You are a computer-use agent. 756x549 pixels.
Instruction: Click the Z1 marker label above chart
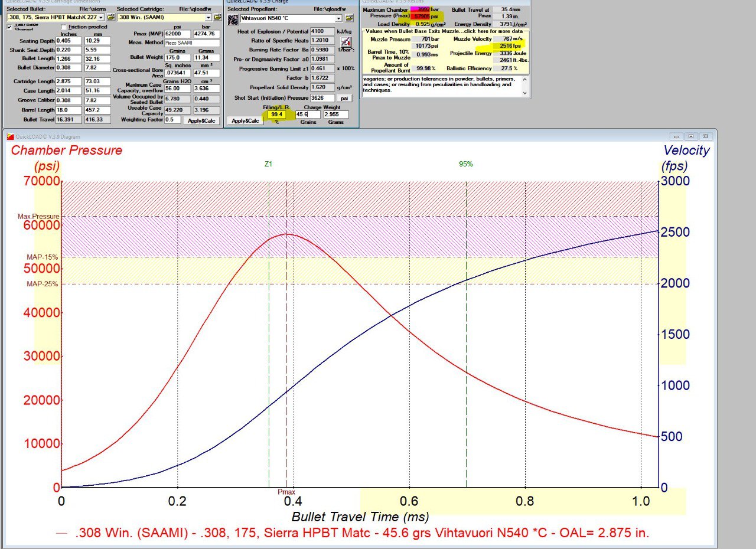coord(269,164)
